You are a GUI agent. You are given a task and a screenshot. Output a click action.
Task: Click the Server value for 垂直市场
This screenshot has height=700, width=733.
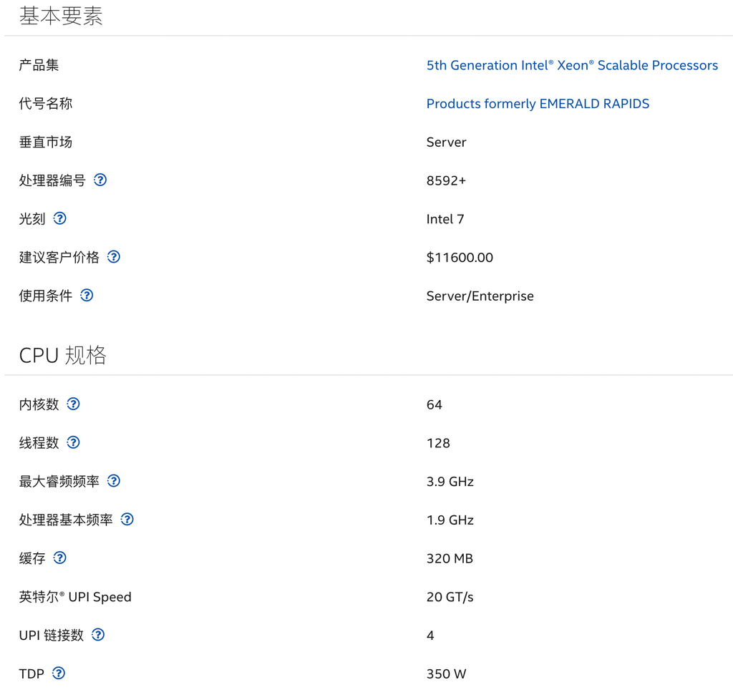tap(446, 142)
